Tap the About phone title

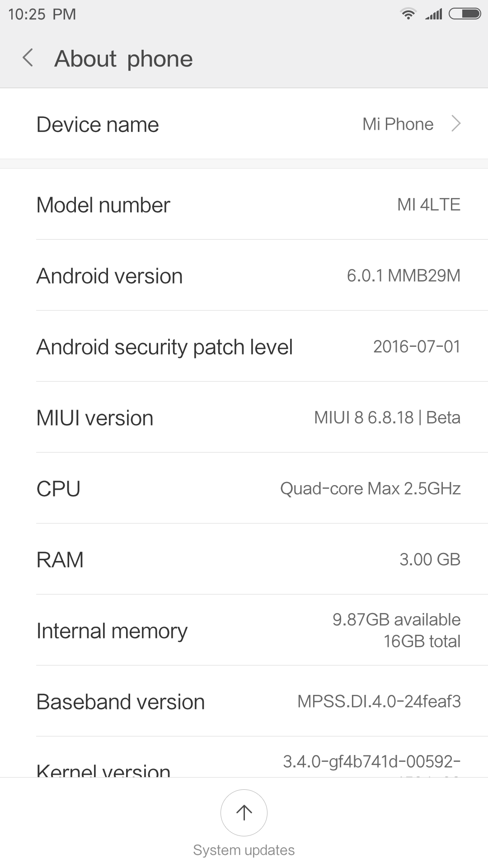pyautogui.click(x=123, y=59)
